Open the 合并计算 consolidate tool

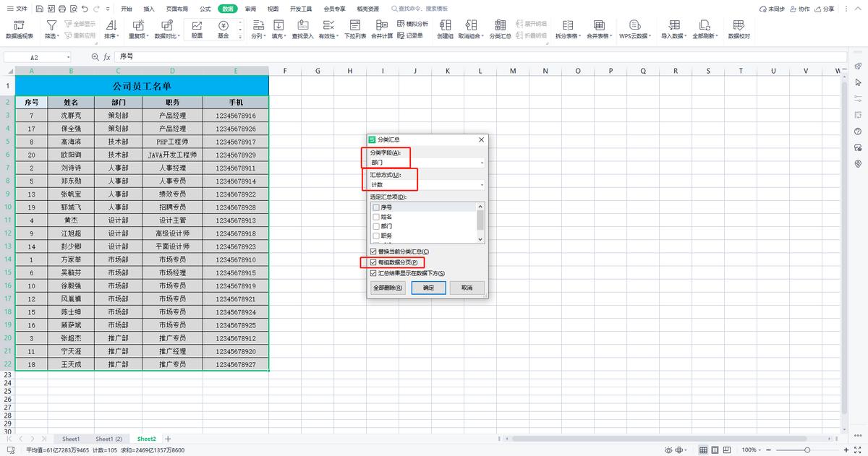click(x=382, y=29)
